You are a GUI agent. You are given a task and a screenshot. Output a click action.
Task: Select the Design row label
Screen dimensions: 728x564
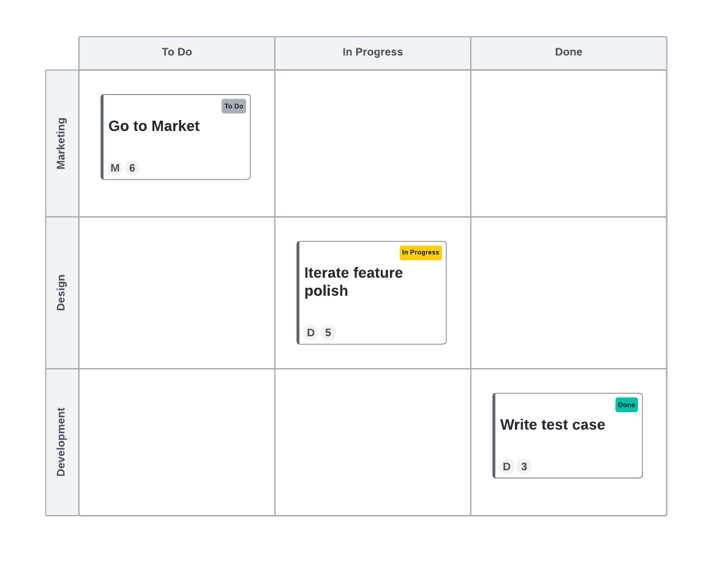(62, 293)
